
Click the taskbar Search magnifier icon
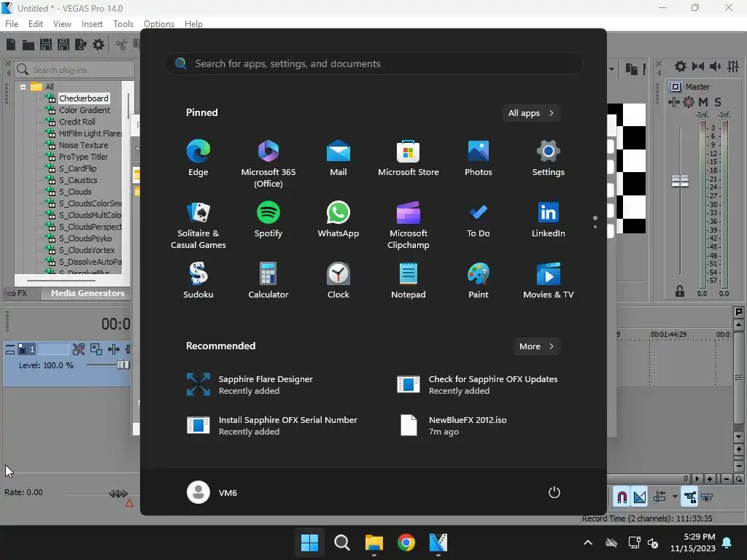point(341,542)
